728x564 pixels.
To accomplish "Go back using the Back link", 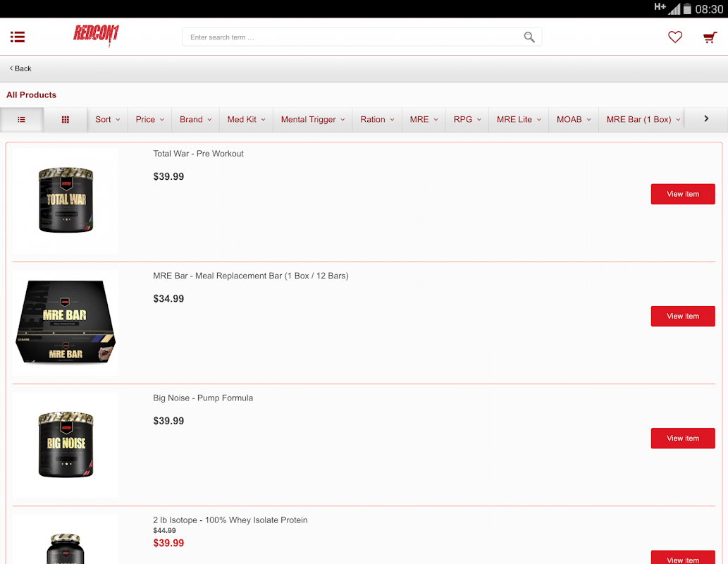I will [20, 69].
